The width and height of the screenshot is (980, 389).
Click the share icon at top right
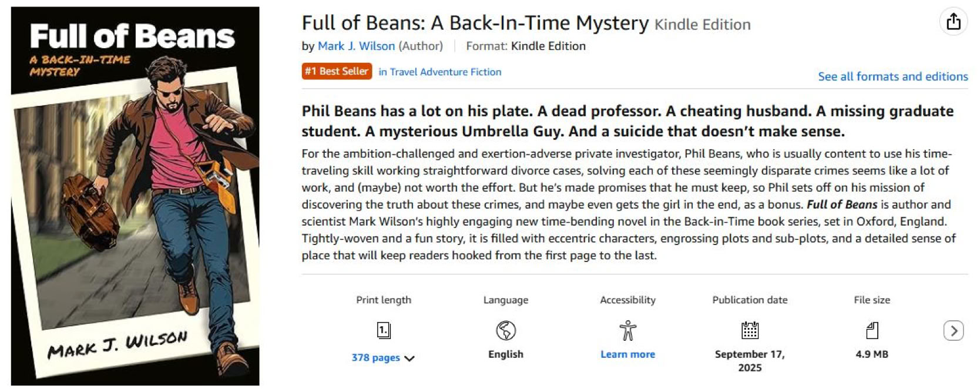pos(953,22)
